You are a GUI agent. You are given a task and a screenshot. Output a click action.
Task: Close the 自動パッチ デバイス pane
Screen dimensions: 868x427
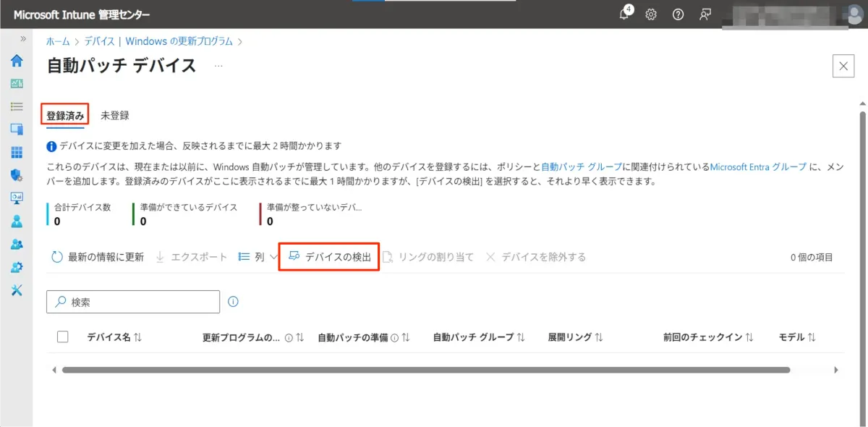(843, 66)
